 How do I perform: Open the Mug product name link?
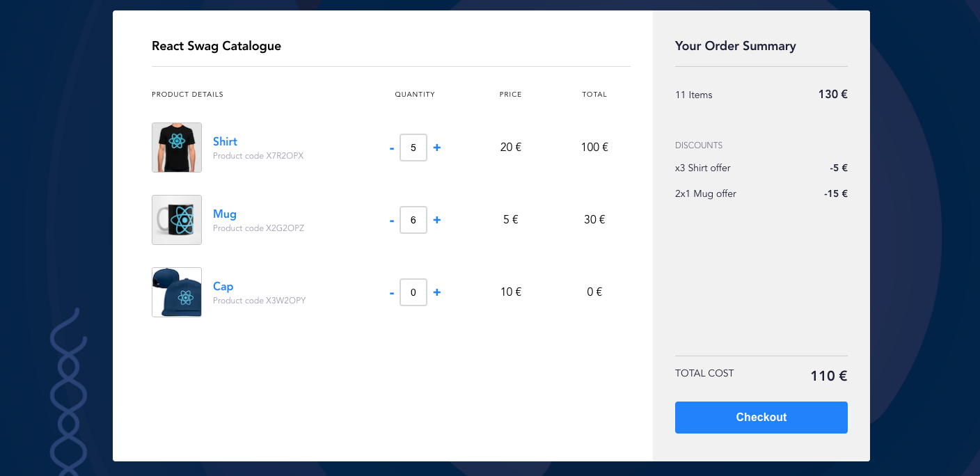point(225,214)
